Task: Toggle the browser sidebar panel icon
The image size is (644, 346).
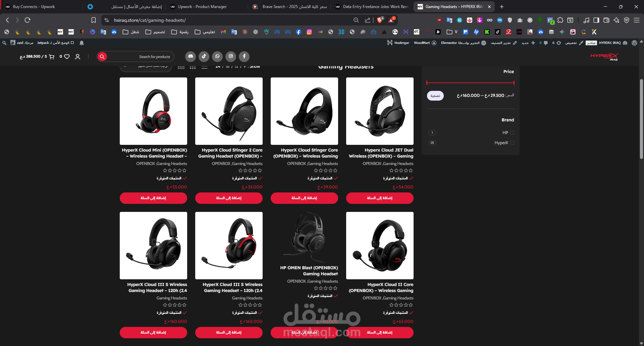Action: [596, 20]
